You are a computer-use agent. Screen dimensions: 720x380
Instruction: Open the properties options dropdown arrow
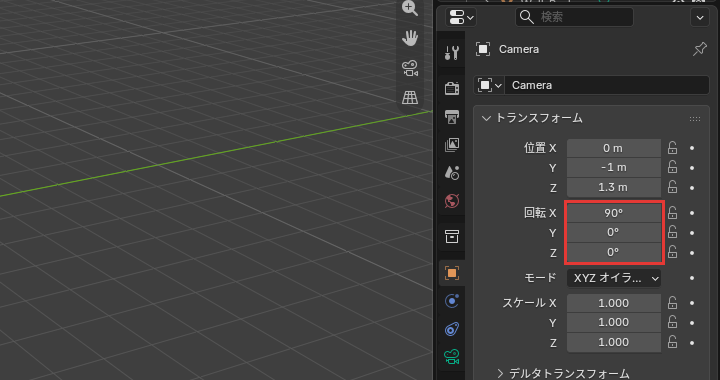(700, 17)
